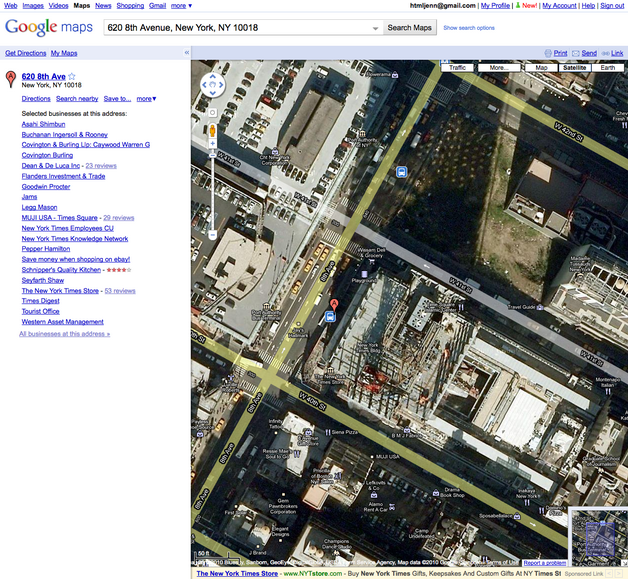Click the square button below pan control

[213, 113]
